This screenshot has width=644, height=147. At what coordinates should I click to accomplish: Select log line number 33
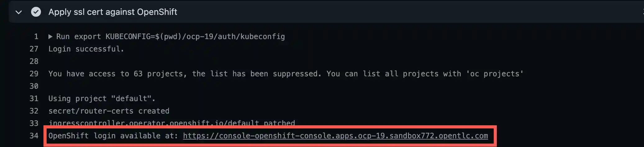(x=34, y=123)
